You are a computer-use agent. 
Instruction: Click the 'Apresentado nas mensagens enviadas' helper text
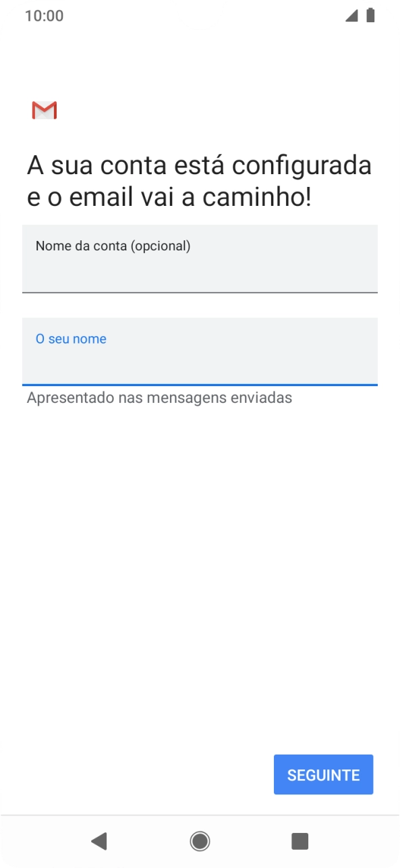pyautogui.click(x=159, y=398)
